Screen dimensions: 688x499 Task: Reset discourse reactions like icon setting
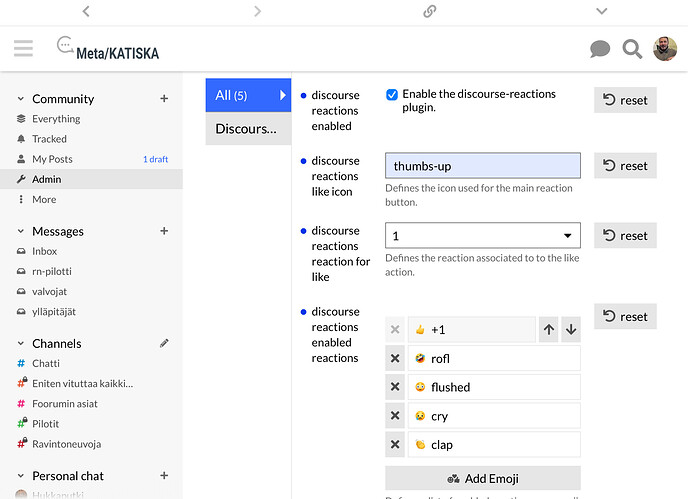(x=625, y=165)
